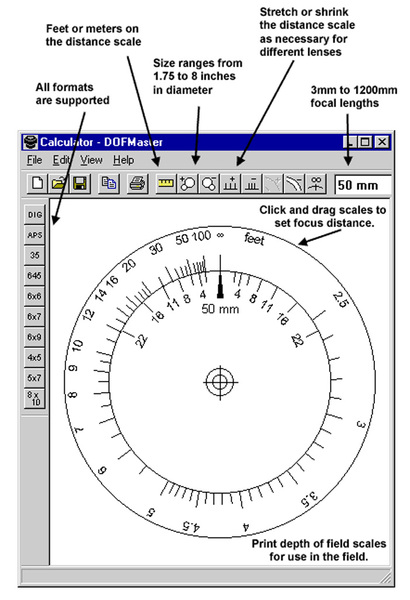Click the infinity mark on distance scale
This screenshot has width=410, height=600.
(220, 235)
